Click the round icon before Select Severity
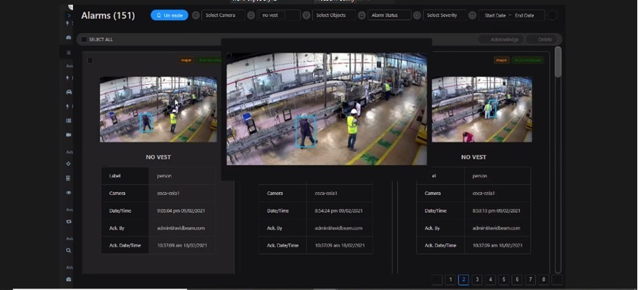This screenshot has height=290, width=644. 417,15
